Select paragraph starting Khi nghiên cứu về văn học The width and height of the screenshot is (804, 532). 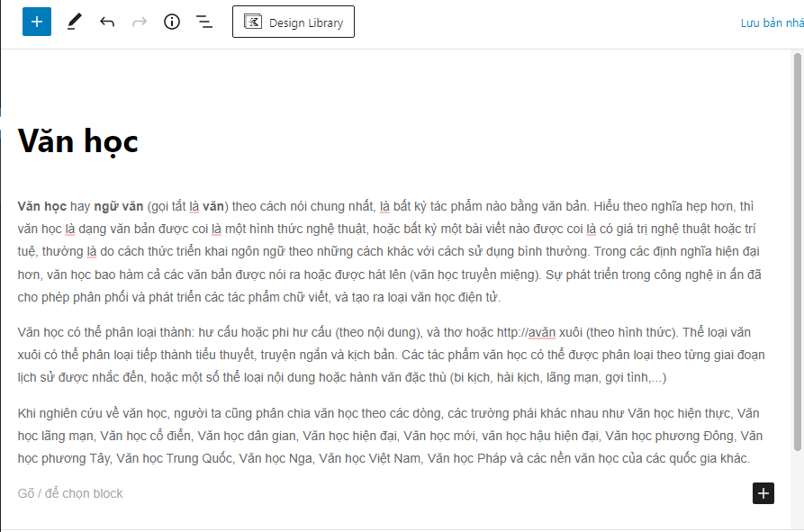(x=387, y=437)
